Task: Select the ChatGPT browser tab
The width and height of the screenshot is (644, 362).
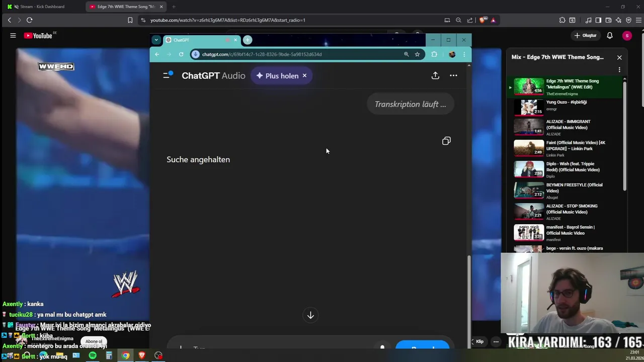Action: 201,40
